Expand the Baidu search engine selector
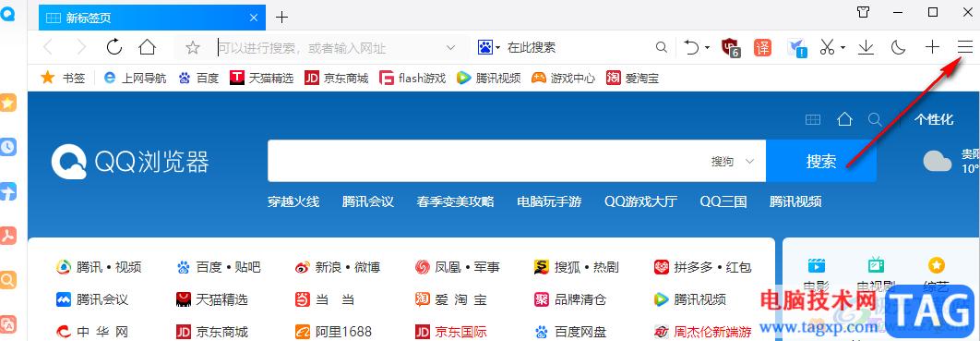This screenshot has width=980, height=341. (489, 47)
